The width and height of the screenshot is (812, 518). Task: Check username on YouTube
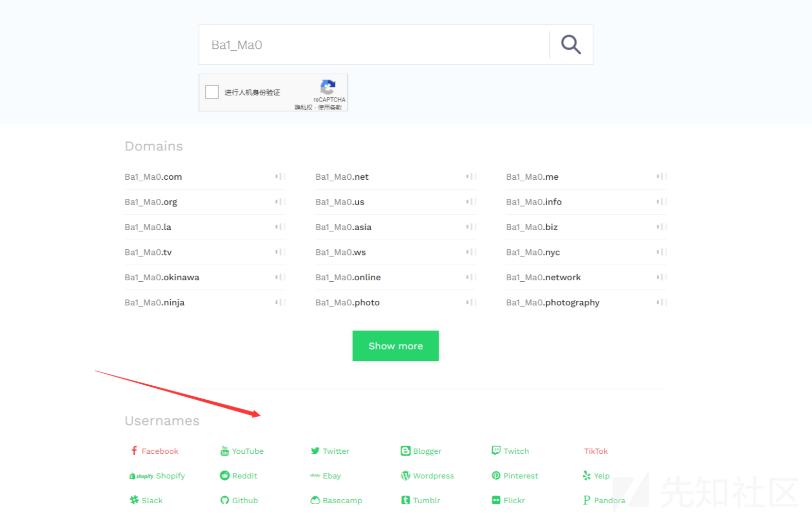(x=242, y=451)
